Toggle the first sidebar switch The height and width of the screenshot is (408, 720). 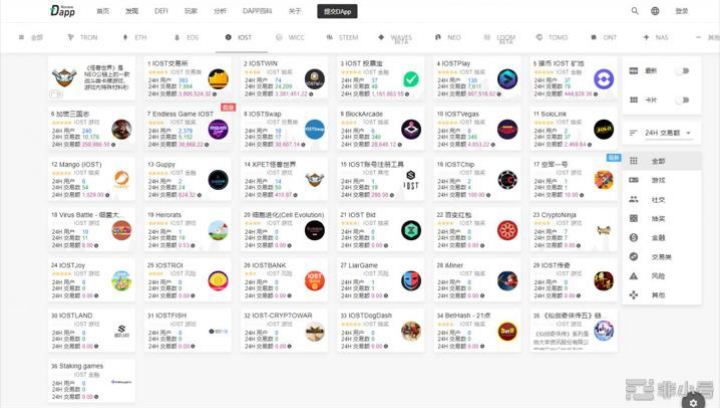[x=683, y=71]
